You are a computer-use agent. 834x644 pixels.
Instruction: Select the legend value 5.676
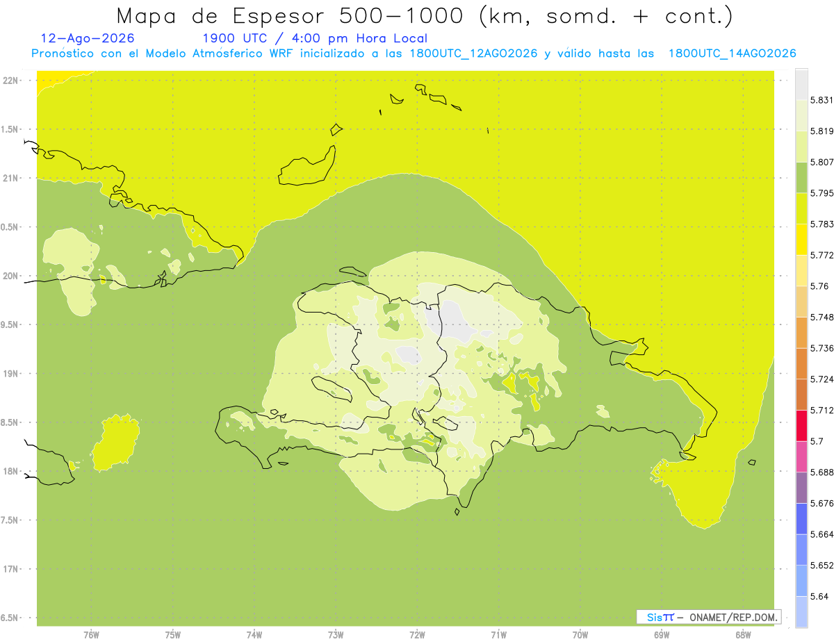pos(821,504)
